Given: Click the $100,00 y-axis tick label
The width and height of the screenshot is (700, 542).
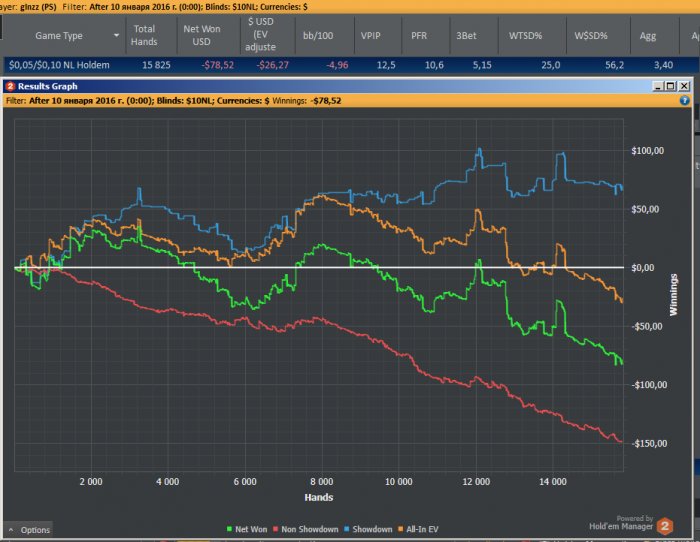Looking at the screenshot, I should click(647, 151).
